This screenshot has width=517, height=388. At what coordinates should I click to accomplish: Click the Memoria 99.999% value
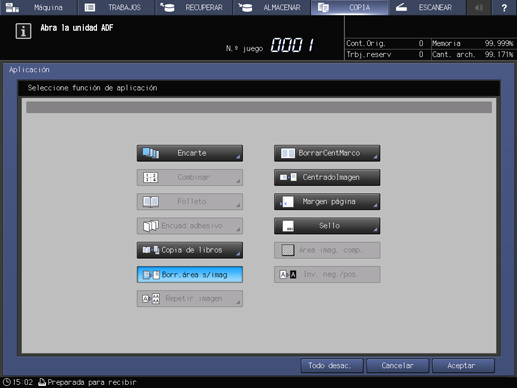499,43
